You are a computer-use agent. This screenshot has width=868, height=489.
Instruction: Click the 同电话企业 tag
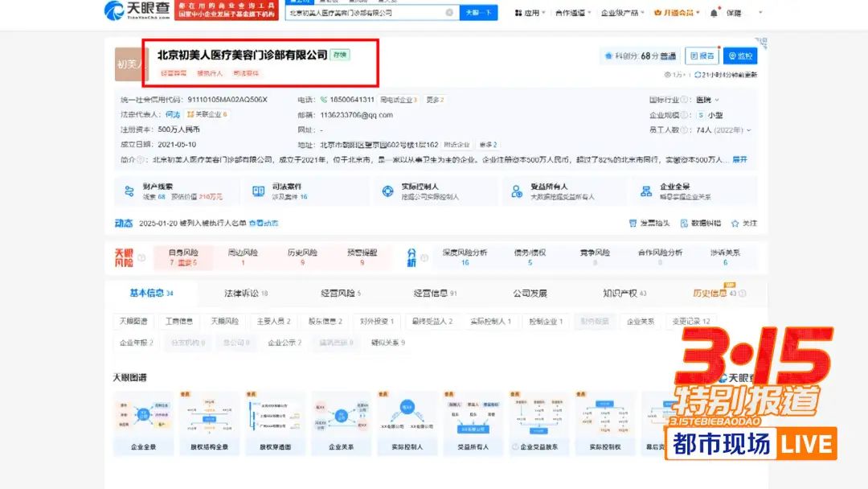click(x=399, y=101)
